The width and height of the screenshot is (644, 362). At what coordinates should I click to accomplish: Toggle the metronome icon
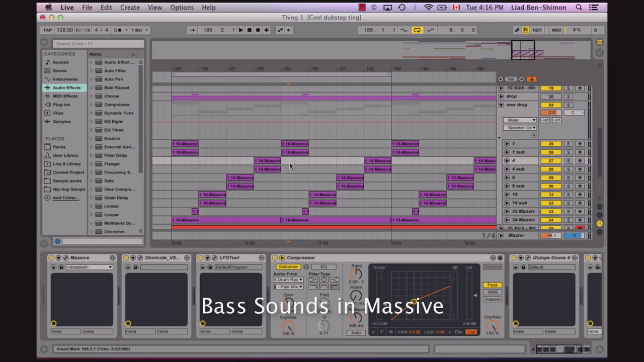(x=119, y=30)
